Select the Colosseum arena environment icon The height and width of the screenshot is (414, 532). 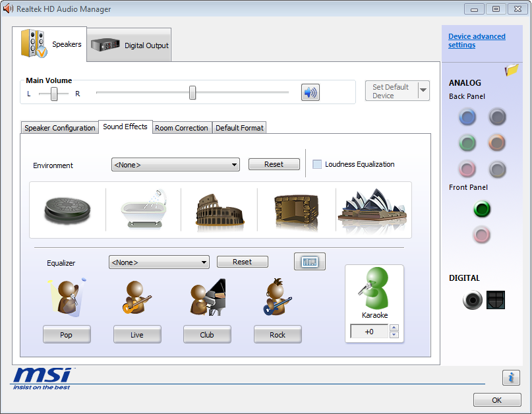tap(220, 210)
